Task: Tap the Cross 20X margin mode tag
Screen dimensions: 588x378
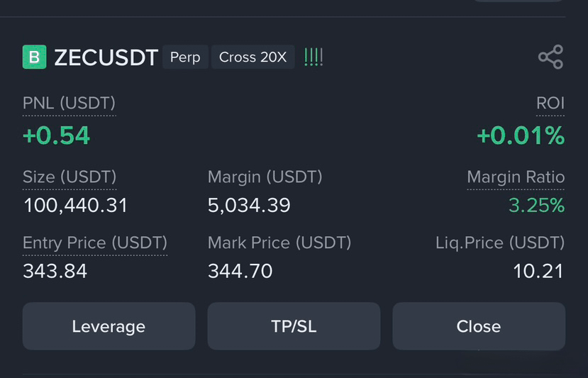Action: coord(253,57)
